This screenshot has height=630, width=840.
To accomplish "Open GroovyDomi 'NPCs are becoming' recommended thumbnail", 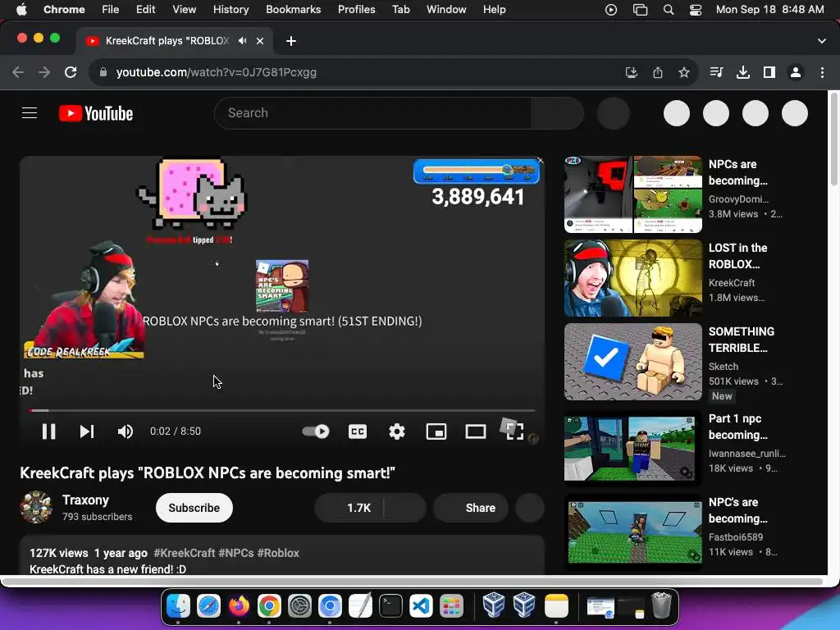I will [633, 194].
